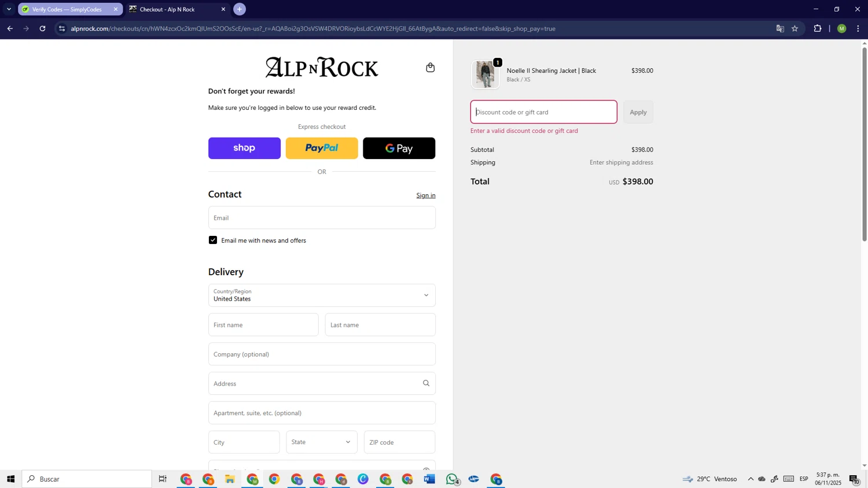
Task: Focus the Company (optional) field
Action: 322,354
